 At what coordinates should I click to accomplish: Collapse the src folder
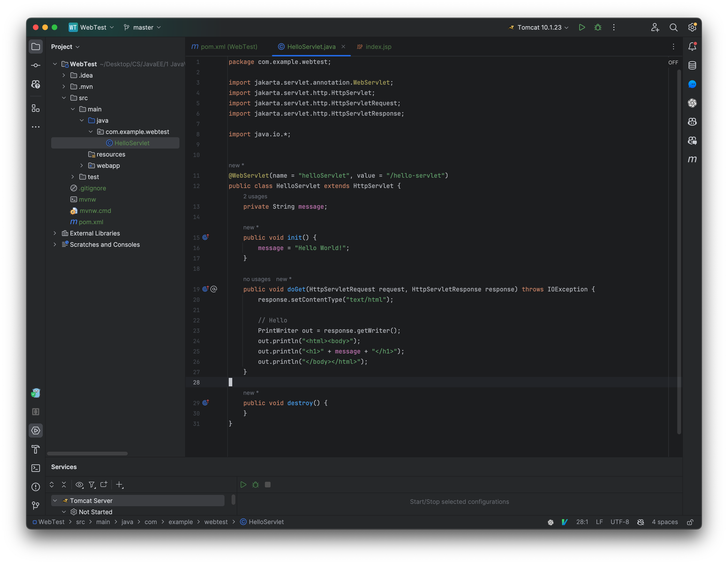tap(64, 98)
